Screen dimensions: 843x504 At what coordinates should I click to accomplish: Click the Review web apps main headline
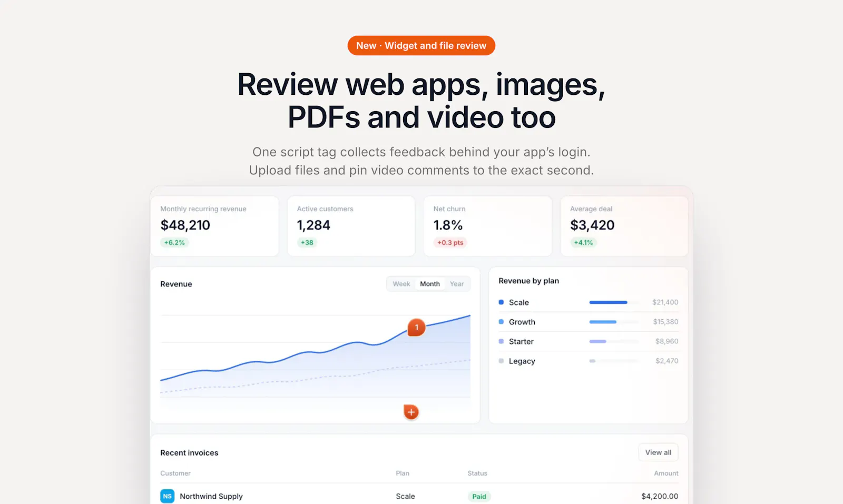(x=421, y=101)
